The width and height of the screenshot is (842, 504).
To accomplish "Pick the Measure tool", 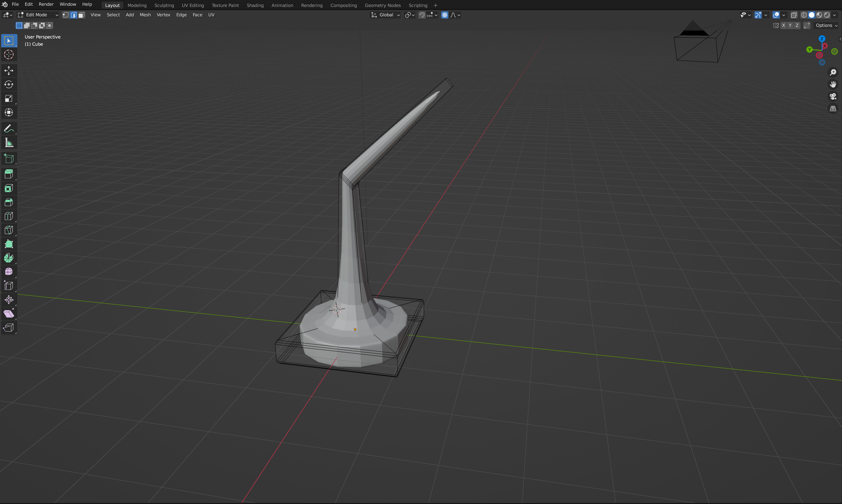I will tap(9, 143).
